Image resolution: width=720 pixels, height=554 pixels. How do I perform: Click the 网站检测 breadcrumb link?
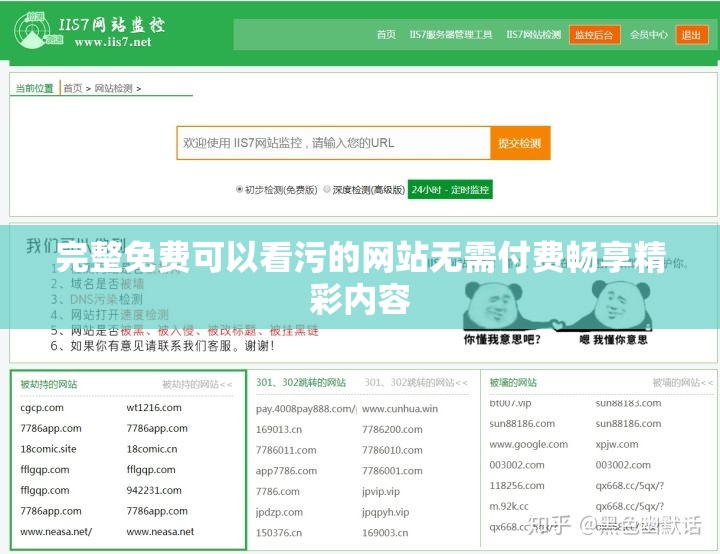tap(113, 88)
